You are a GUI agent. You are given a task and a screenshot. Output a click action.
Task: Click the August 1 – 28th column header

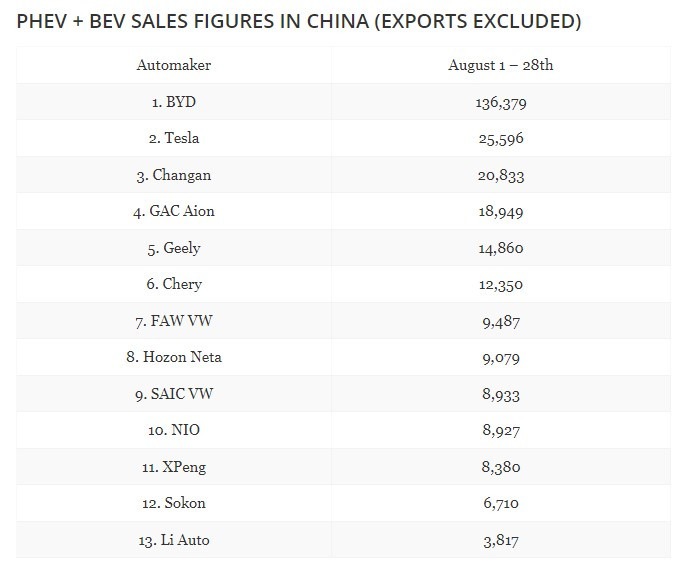tap(501, 65)
